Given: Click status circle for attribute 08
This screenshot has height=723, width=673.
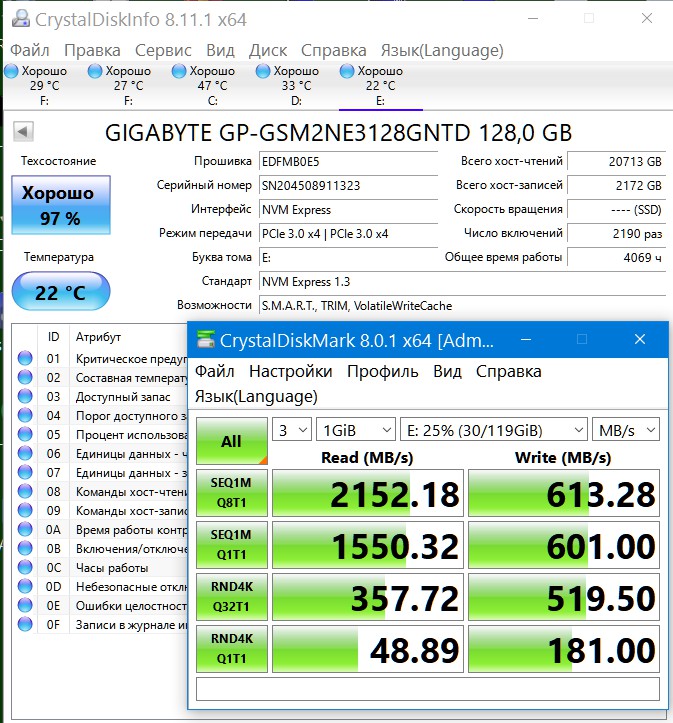Looking at the screenshot, I should coord(25,491).
